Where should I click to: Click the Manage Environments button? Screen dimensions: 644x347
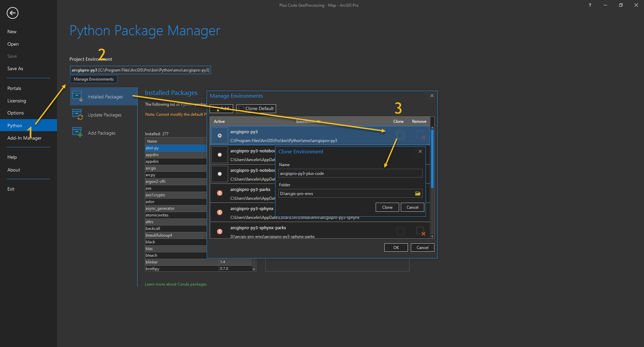[94, 79]
